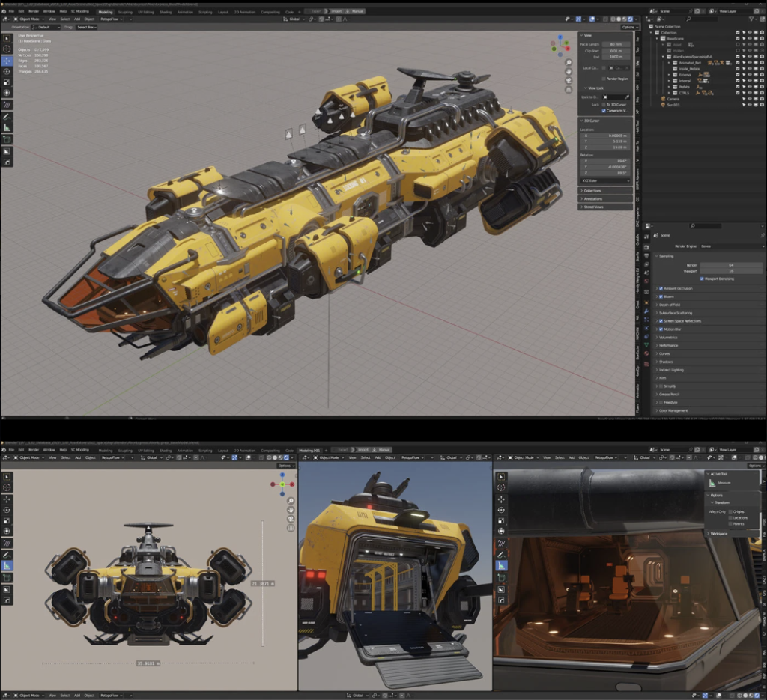The image size is (767, 700).
Task: Switch to the Sculpting workspace tab
Action: click(125, 12)
